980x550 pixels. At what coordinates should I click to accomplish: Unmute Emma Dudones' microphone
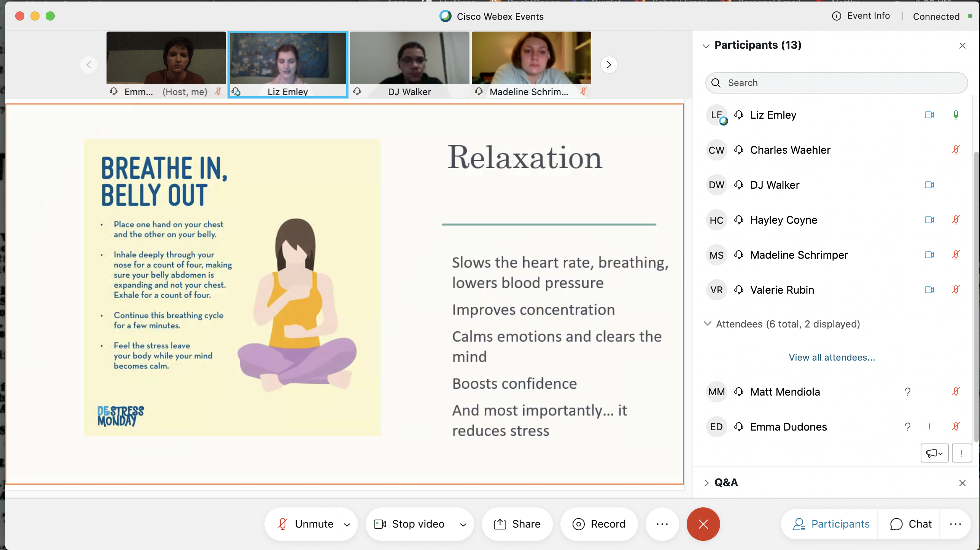click(x=956, y=427)
